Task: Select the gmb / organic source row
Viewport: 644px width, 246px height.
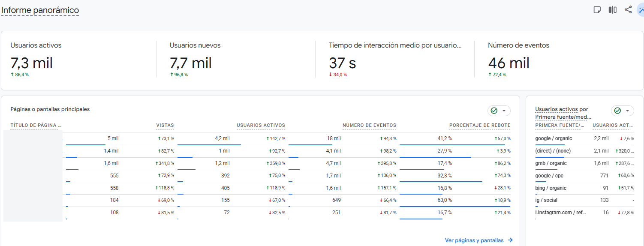Action: [551, 163]
